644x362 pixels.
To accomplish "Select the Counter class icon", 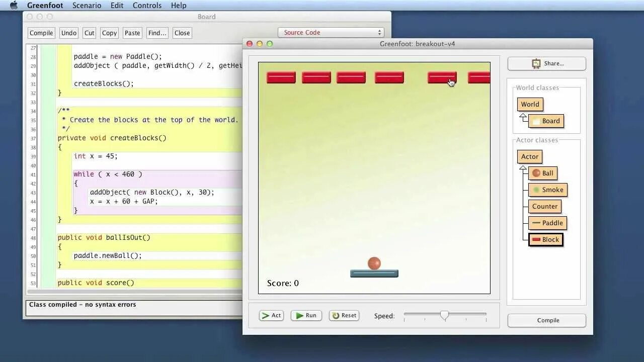I will 545,206.
